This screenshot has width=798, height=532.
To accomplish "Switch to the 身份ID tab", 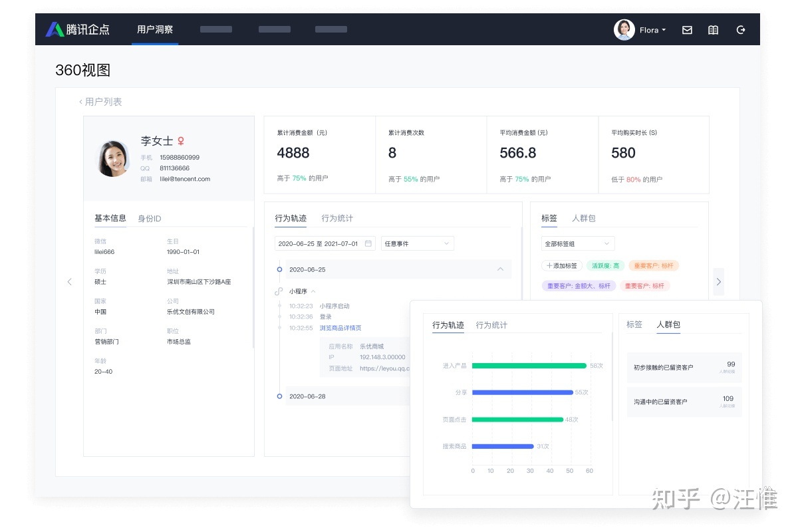I will coord(148,218).
